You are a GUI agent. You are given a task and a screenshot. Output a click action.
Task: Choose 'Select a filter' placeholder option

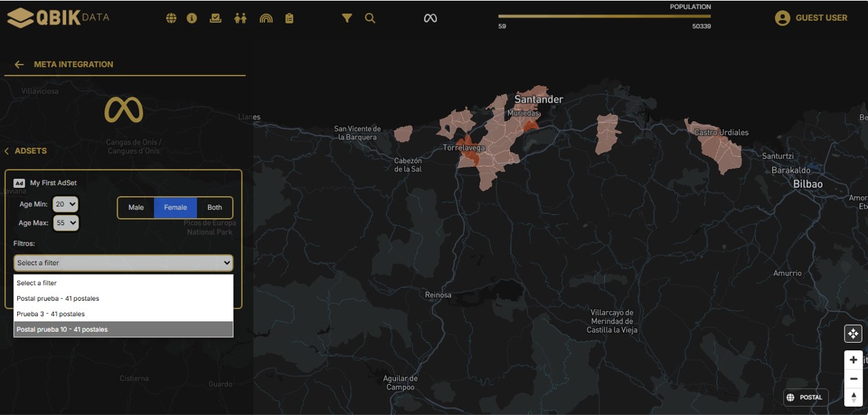pyautogui.click(x=123, y=283)
